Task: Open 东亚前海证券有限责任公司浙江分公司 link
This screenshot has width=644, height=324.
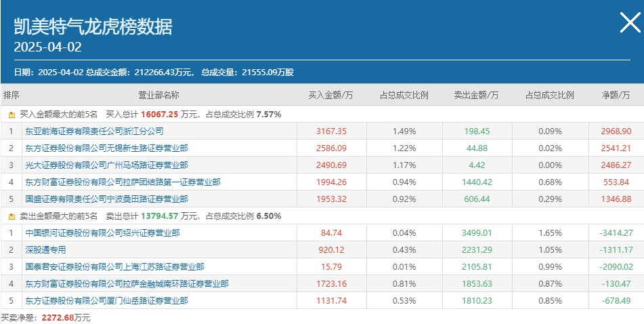Action: [94, 131]
